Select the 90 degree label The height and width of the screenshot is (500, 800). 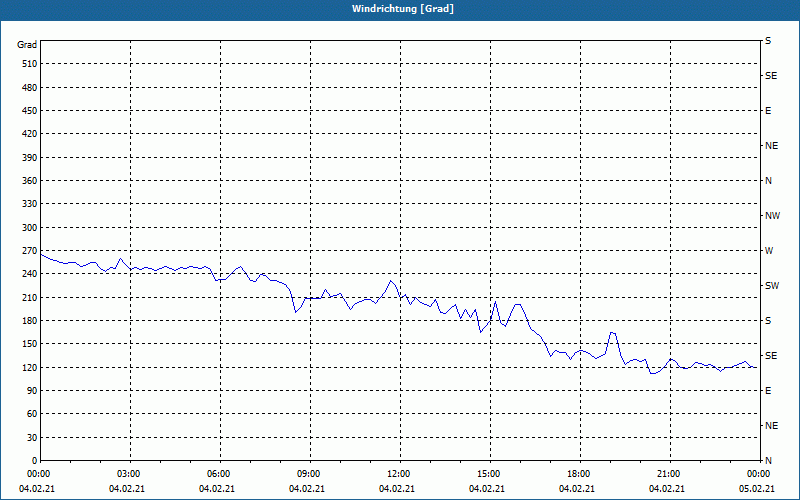tap(32, 390)
